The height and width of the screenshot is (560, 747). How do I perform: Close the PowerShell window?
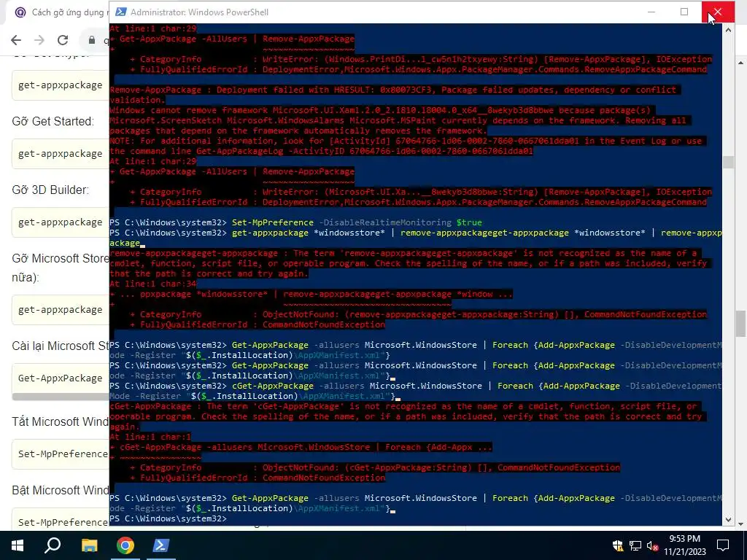click(718, 12)
